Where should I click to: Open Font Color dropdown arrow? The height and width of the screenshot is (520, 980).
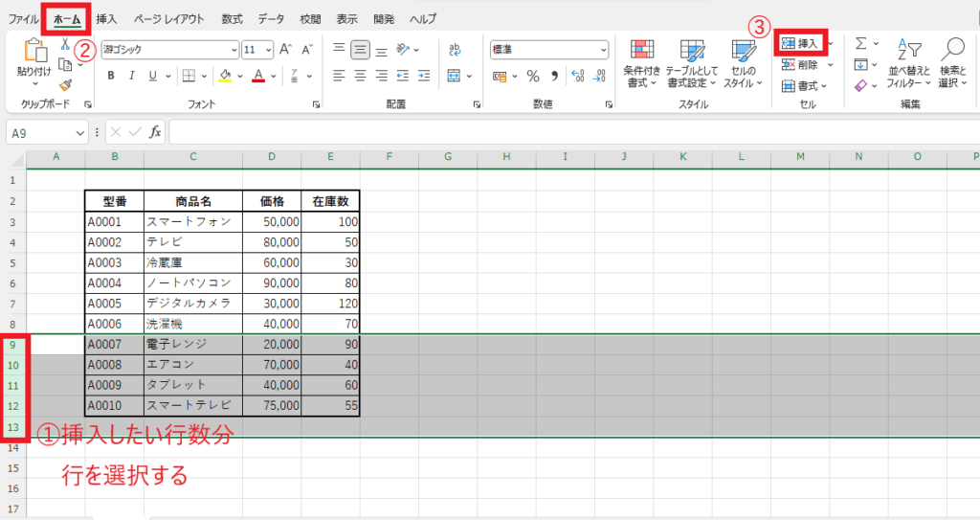(273, 77)
